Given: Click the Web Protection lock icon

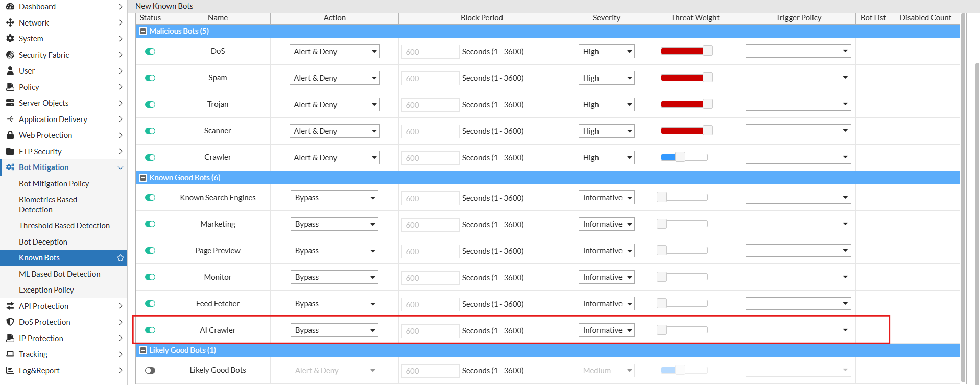Looking at the screenshot, I should [x=10, y=135].
